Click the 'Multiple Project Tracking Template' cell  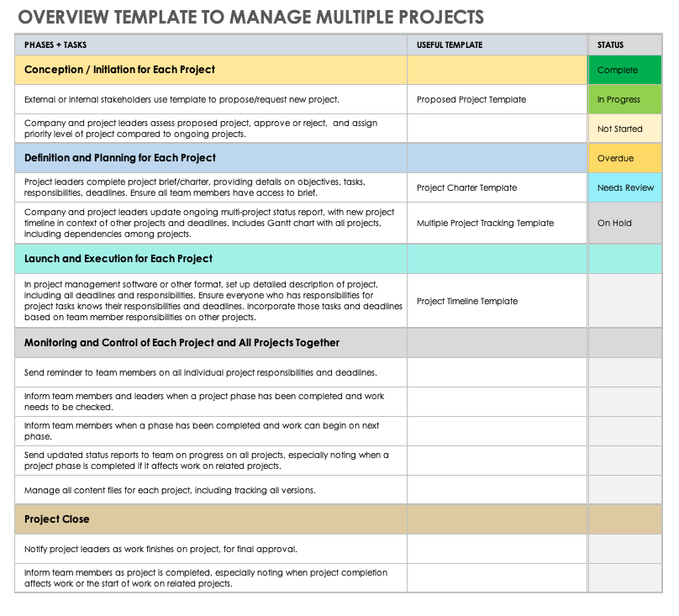tap(497, 223)
